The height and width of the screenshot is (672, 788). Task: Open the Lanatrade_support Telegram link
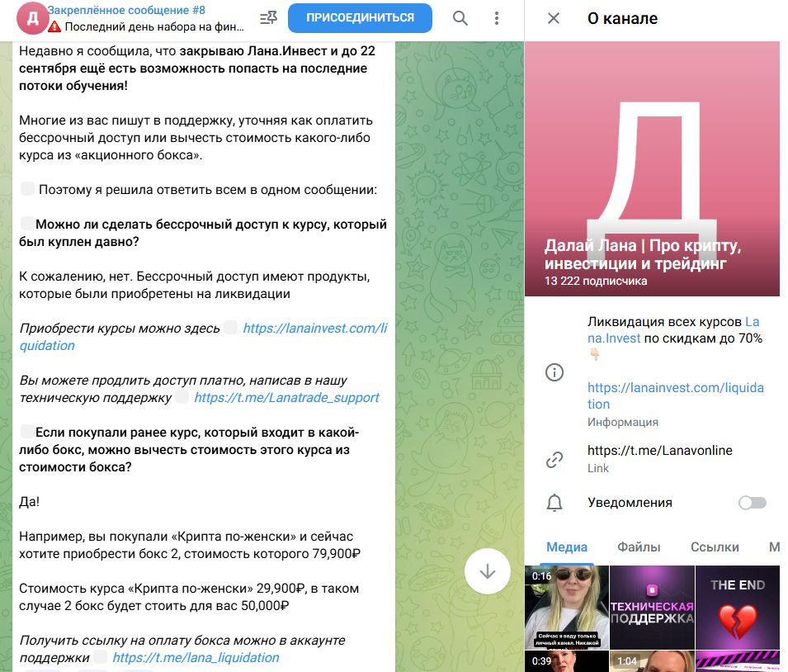286,397
